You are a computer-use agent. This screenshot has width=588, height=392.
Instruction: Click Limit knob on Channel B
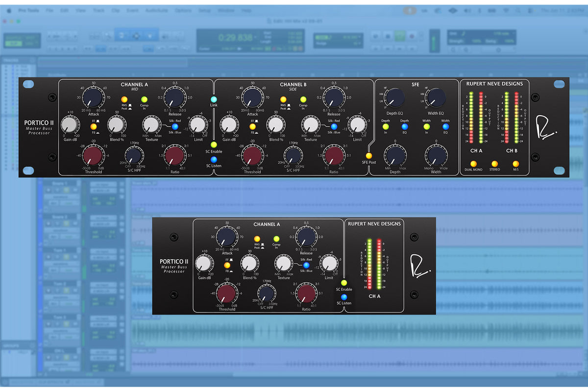pyautogui.click(x=357, y=124)
